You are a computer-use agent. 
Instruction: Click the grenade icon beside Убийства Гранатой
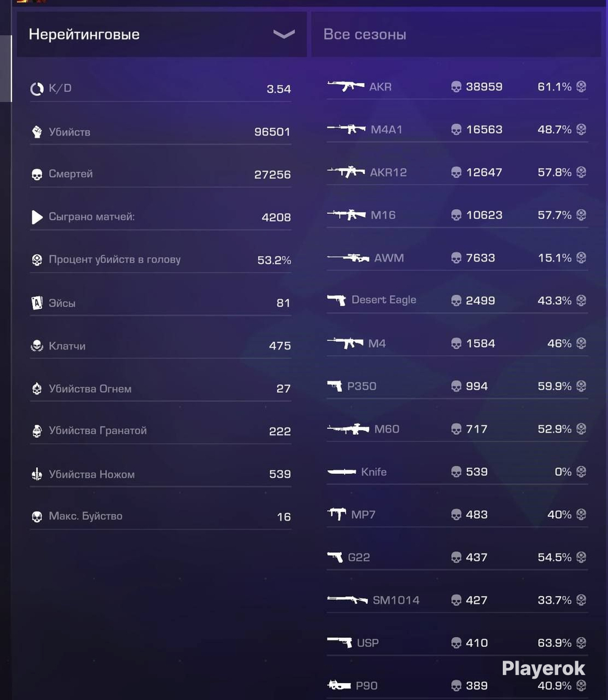37,431
